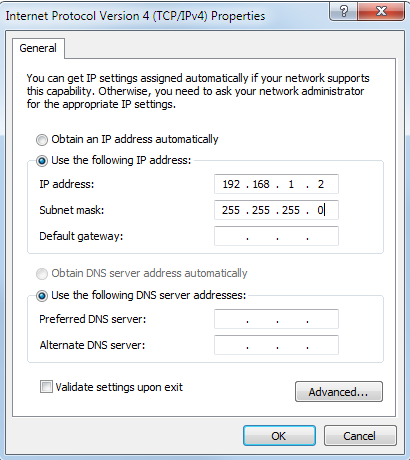The image size is (410, 460).
Task: Open the Advanced settings button
Action: (339, 392)
